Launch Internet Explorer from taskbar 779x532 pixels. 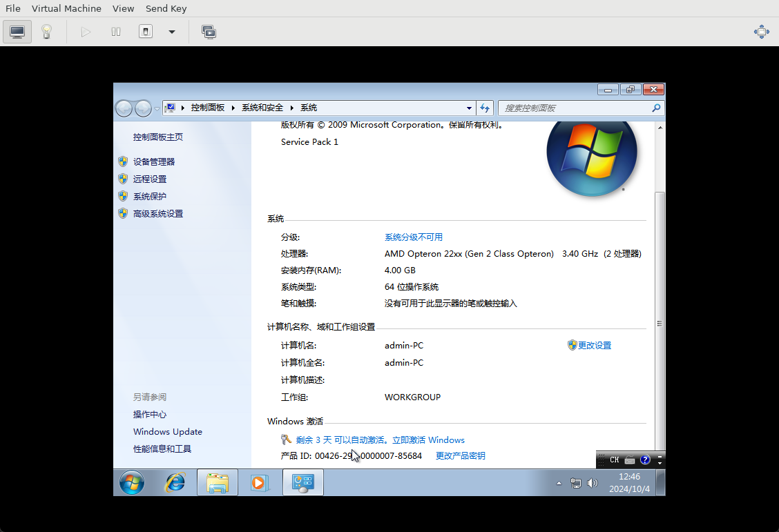click(175, 482)
